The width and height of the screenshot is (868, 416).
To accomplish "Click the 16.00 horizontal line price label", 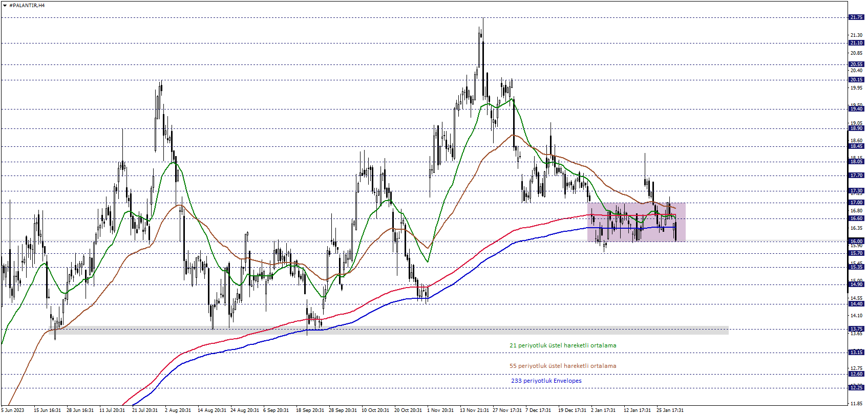I will (x=856, y=242).
